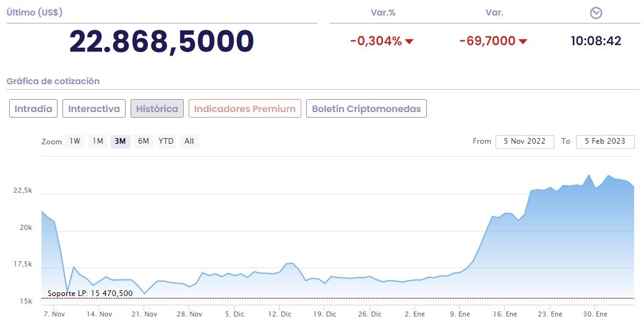644x327 pixels.
Task: Switch to the Interactiva chart tab
Action: [x=94, y=108]
